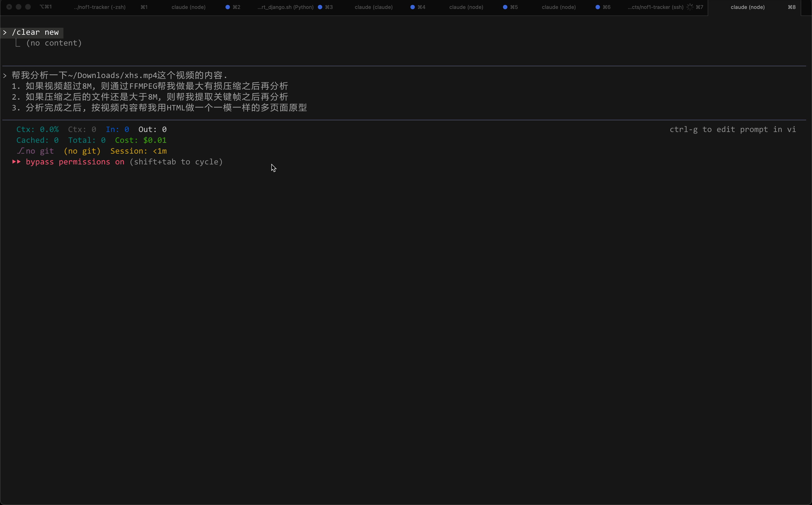Screen dimensions: 812x505
Task: Click the blue dot on the rt_django.sh (Python) tab
Action: coord(320,7)
